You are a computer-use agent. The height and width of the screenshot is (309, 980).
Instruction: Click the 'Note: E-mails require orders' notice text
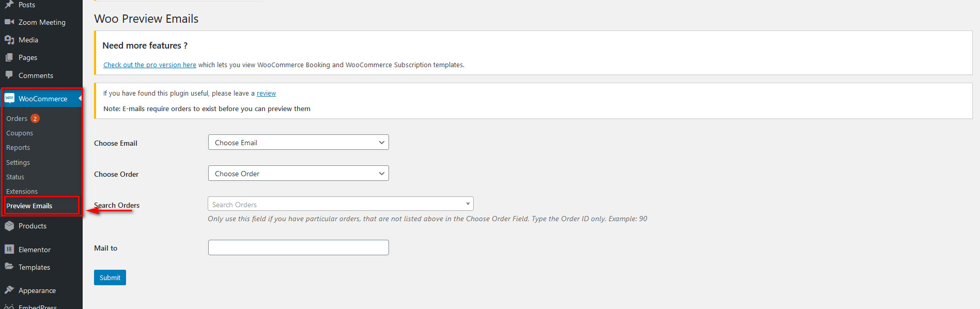click(x=207, y=109)
